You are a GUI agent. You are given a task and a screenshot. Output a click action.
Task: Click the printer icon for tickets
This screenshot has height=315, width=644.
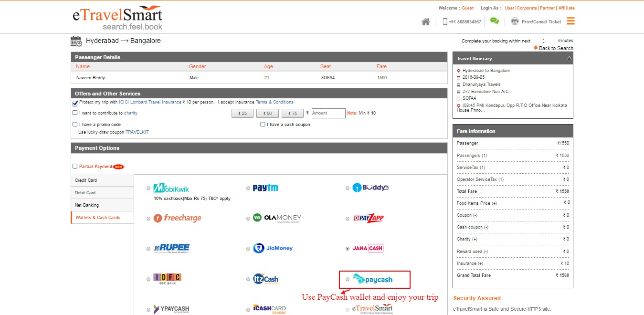[x=515, y=21]
